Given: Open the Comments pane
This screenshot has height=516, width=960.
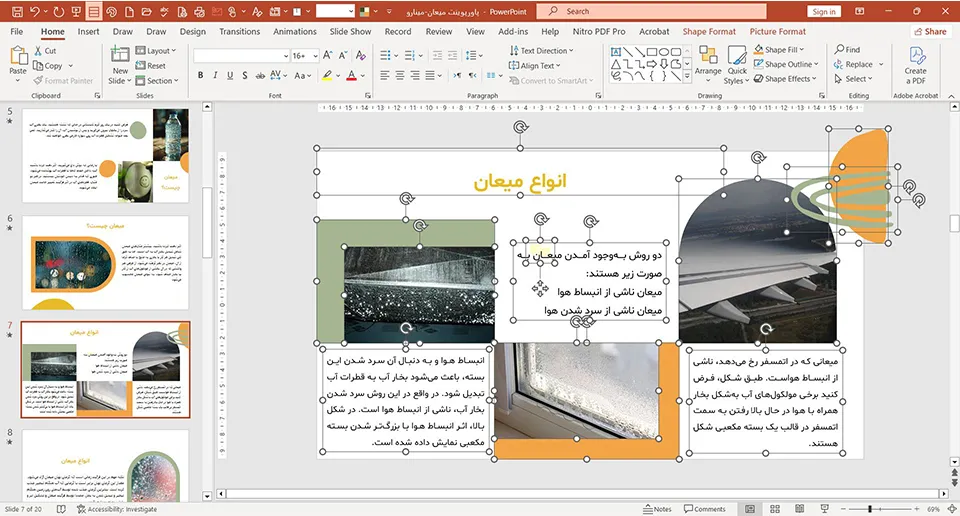Looking at the screenshot, I should (705, 509).
